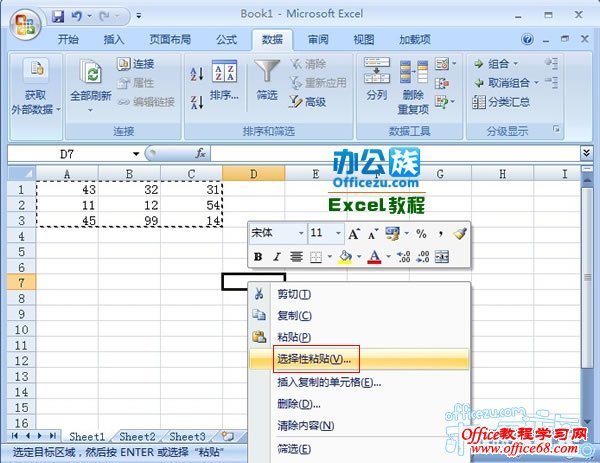
Task: Increase decimal places in mini toolbar
Action: [404, 256]
